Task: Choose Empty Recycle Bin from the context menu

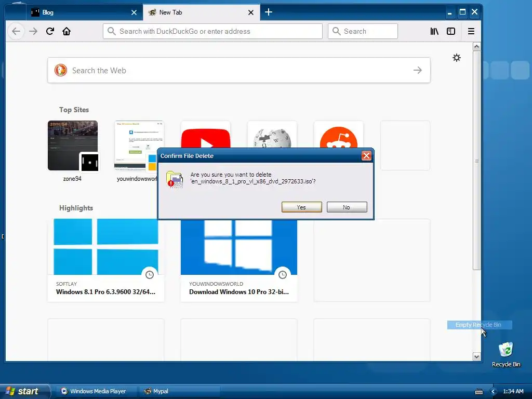Action: 480,325
